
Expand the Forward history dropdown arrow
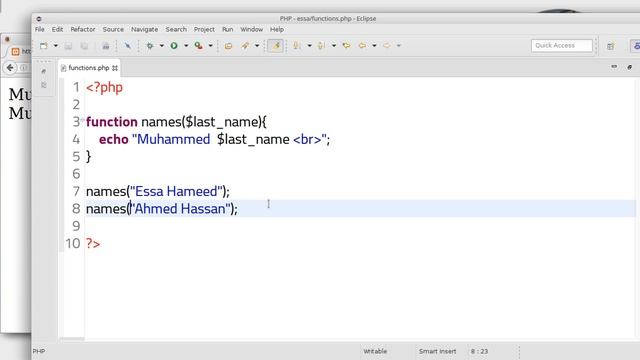[x=399, y=46]
